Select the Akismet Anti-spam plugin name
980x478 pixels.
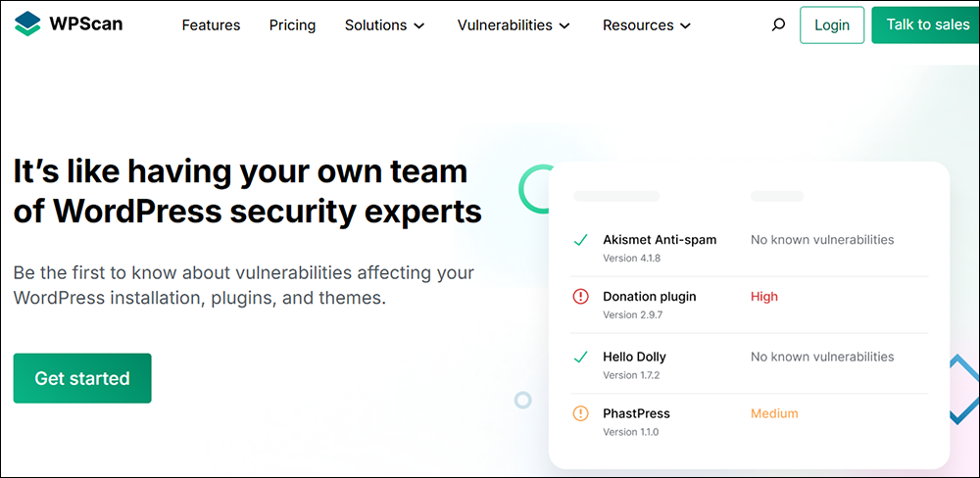click(x=660, y=239)
